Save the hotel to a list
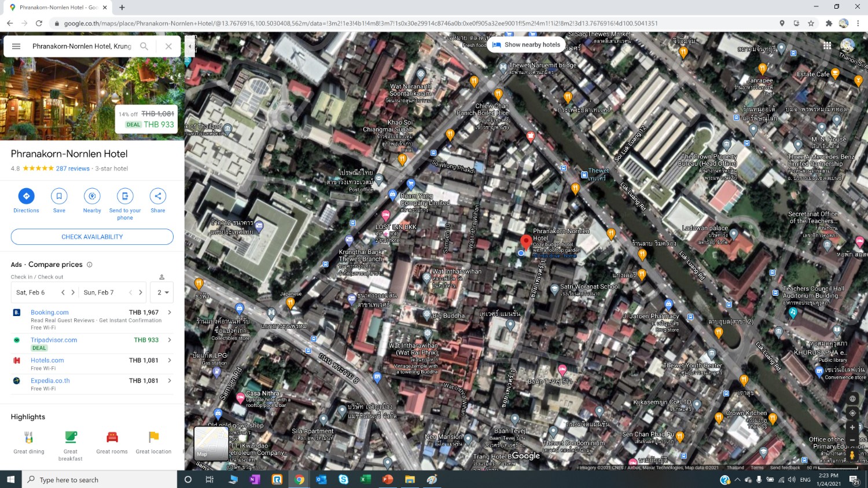The image size is (868, 488). pyautogui.click(x=59, y=196)
